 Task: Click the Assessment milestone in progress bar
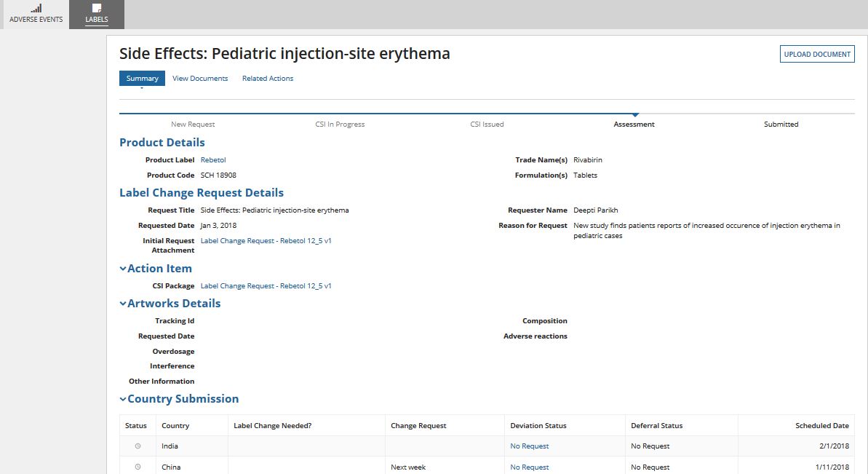tap(634, 125)
